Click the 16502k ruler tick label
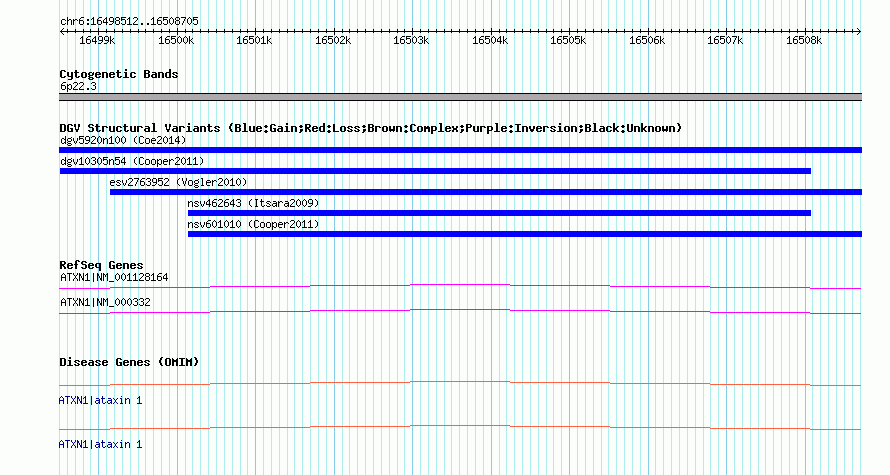 tap(333, 40)
